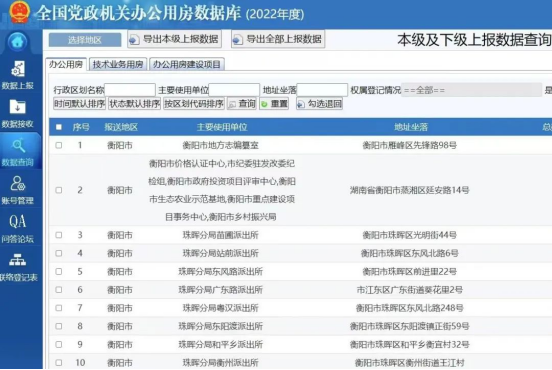Click cell 衡阳市地方志编纂室
This screenshot has height=370, width=552.
pyautogui.click(x=221, y=145)
